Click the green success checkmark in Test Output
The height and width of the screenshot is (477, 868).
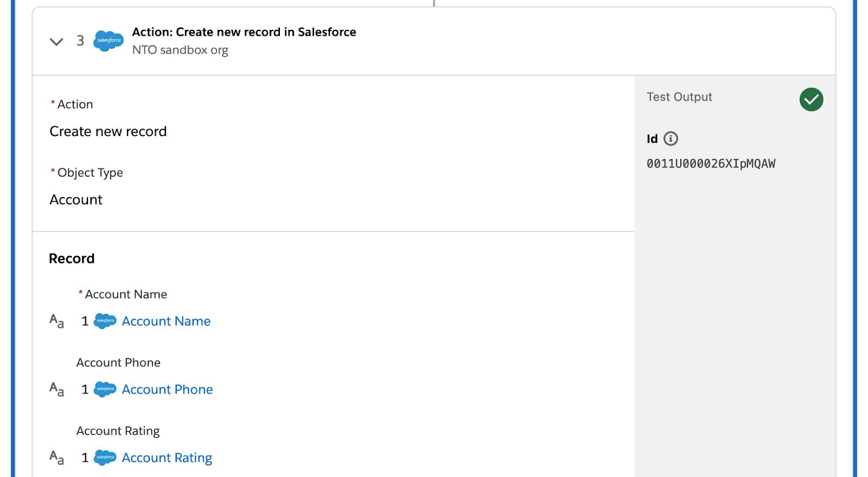pyautogui.click(x=811, y=100)
